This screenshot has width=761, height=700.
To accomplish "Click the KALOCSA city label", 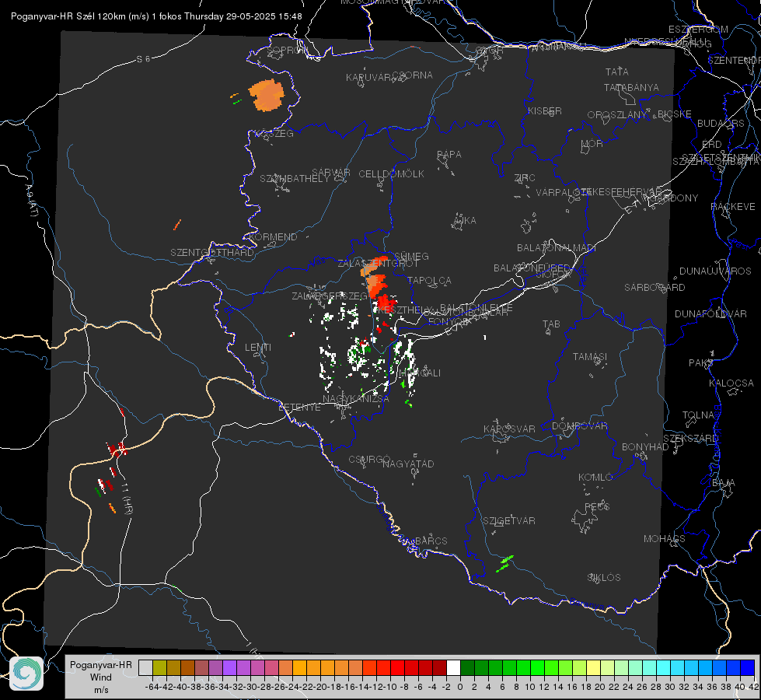I will click(731, 383).
